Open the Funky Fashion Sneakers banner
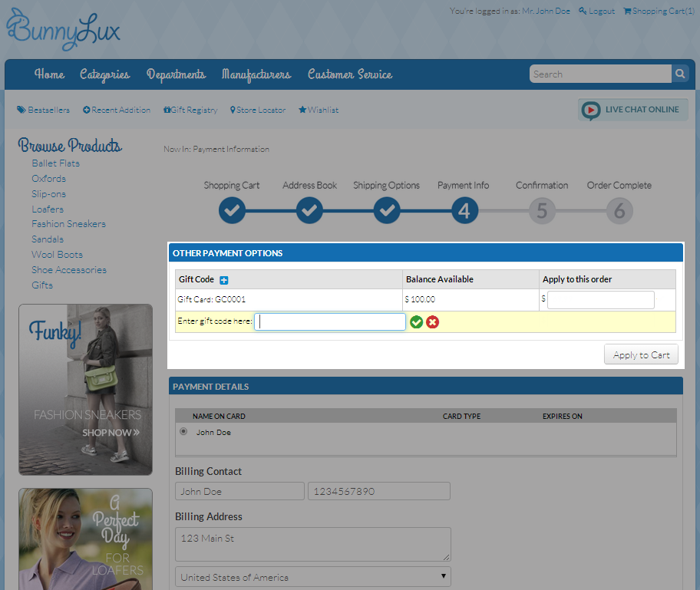Screen dimensions: 700x590 (85, 389)
